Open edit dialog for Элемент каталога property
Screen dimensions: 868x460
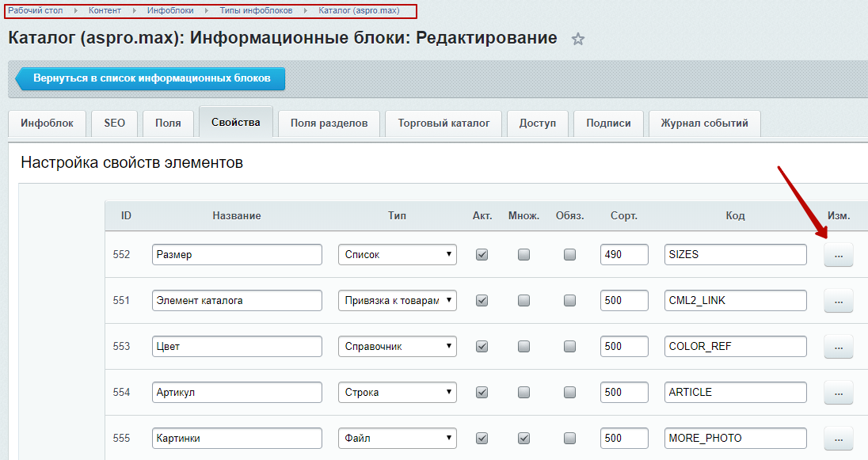(839, 301)
